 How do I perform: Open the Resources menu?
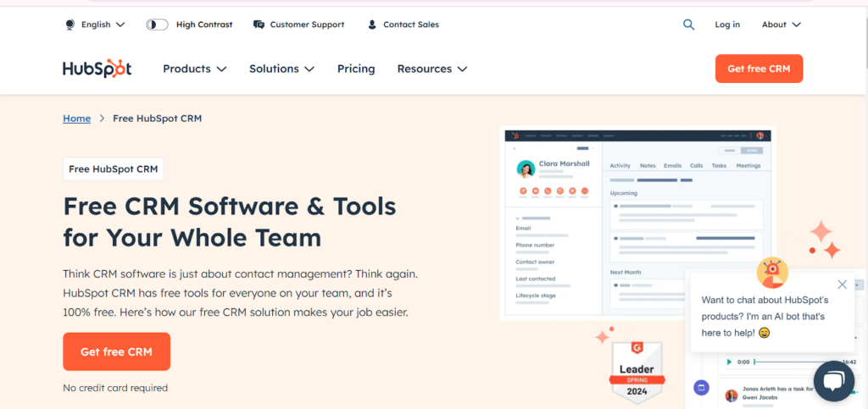point(432,69)
